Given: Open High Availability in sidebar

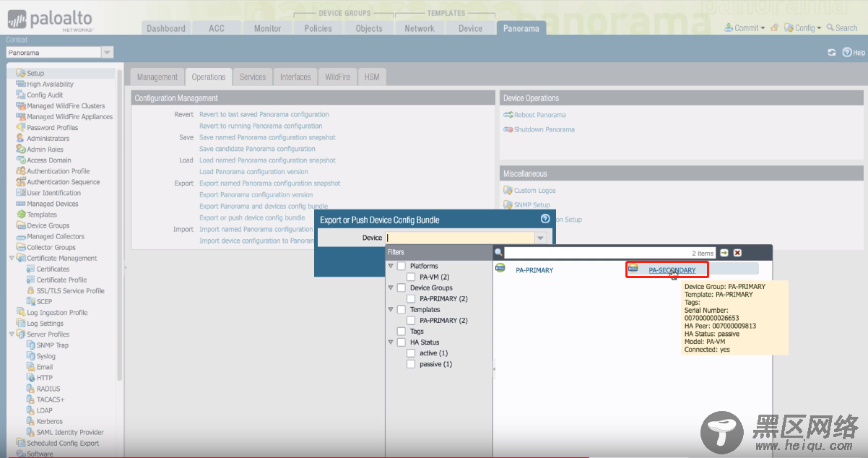Looking at the screenshot, I should click(x=50, y=84).
